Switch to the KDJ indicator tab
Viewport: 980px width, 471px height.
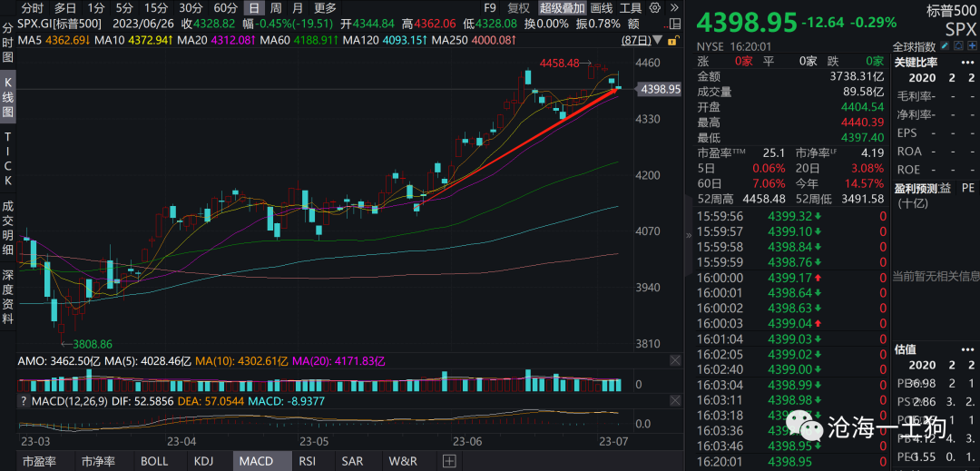pyautogui.click(x=205, y=461)
